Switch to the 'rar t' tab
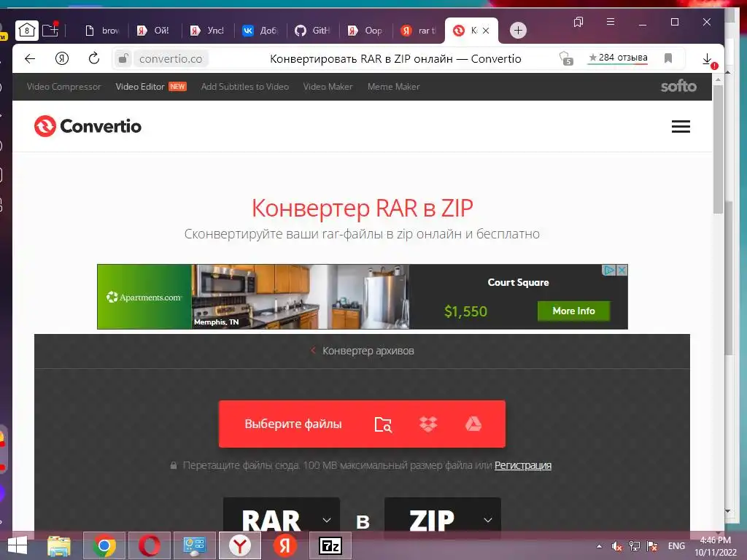747x560 pixels. click(418, 31)
